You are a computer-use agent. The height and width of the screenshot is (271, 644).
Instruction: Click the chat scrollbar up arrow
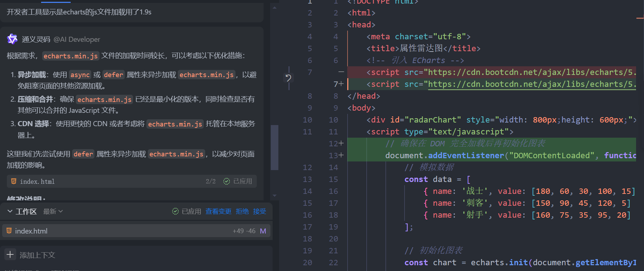[275, 7]
